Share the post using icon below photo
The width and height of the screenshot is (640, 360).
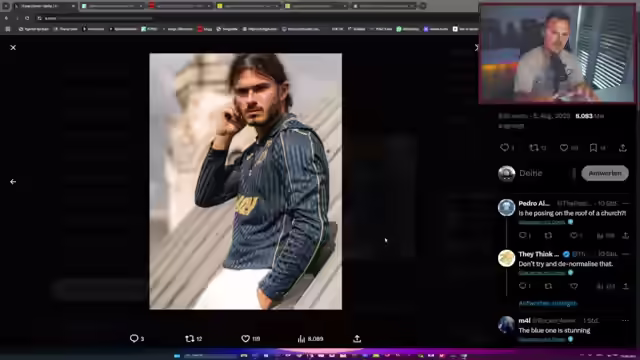tap(357, 339)
